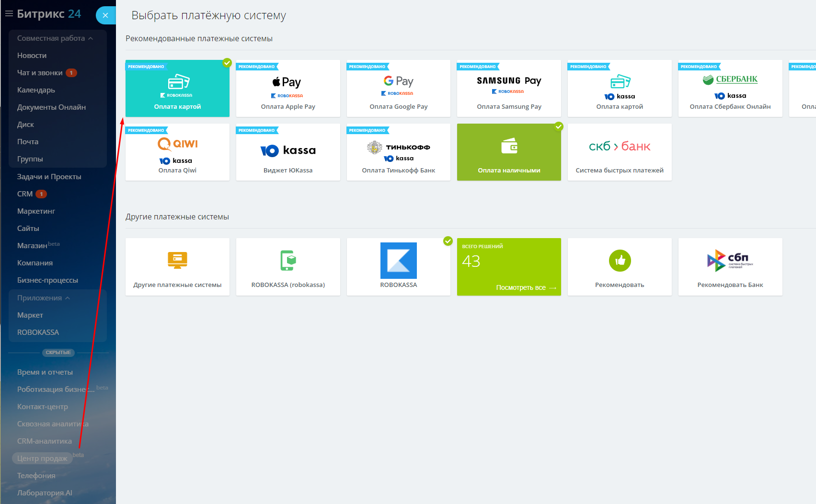Open Компания in the sidebar
This screenshot has width=816, height=504.
[x=35, y=263]
